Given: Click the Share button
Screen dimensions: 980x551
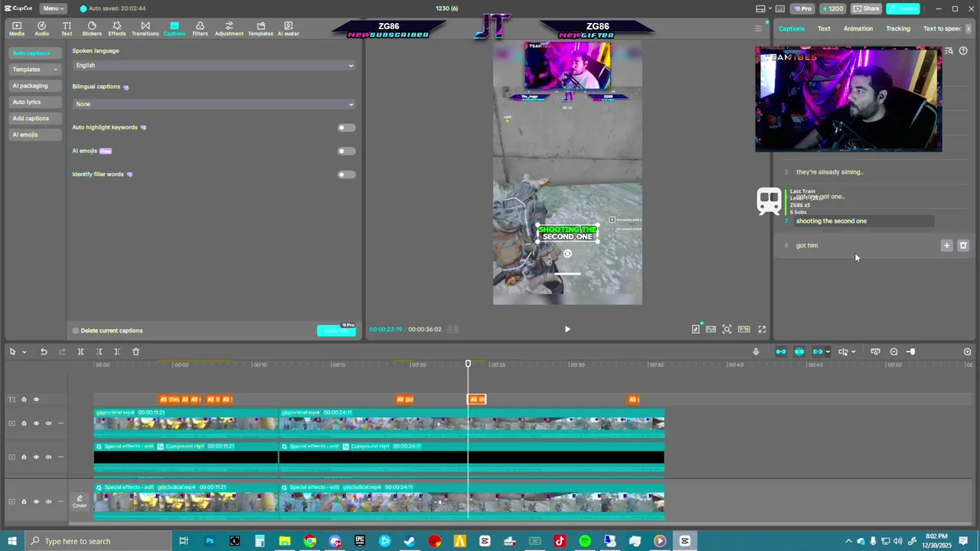Looking at the screenshot, I should (867, 8).
